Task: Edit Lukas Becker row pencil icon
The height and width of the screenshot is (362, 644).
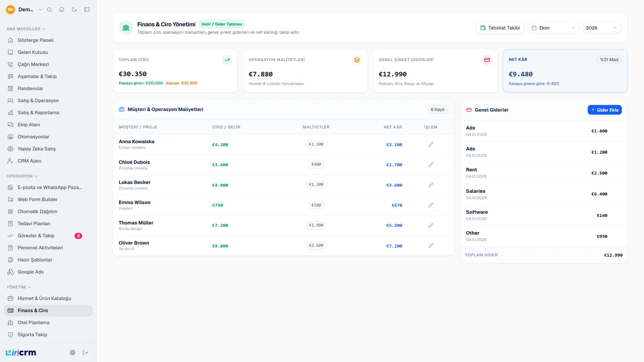Action: click(x=431, y=185)
